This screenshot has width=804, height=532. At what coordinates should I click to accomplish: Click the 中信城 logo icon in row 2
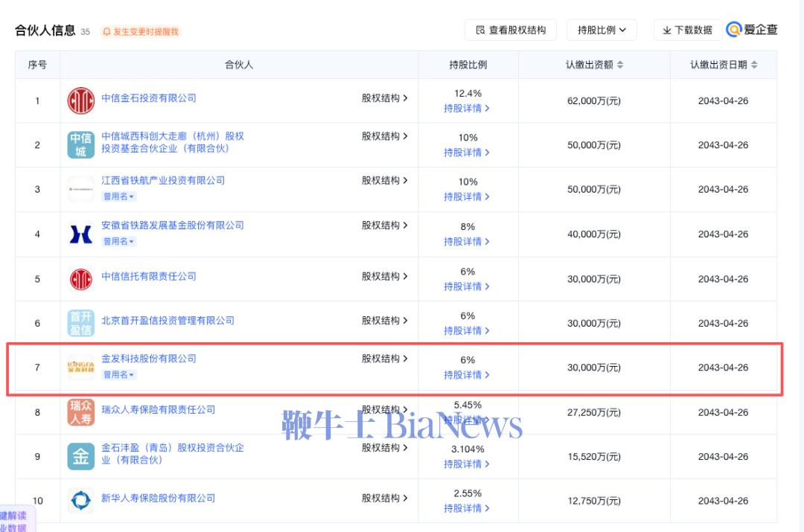81,144
